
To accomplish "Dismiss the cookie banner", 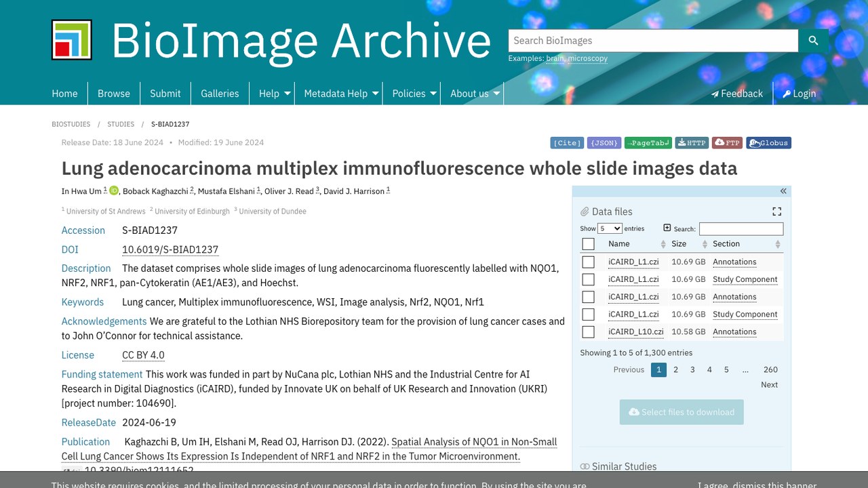I will (x=757, y=484).
